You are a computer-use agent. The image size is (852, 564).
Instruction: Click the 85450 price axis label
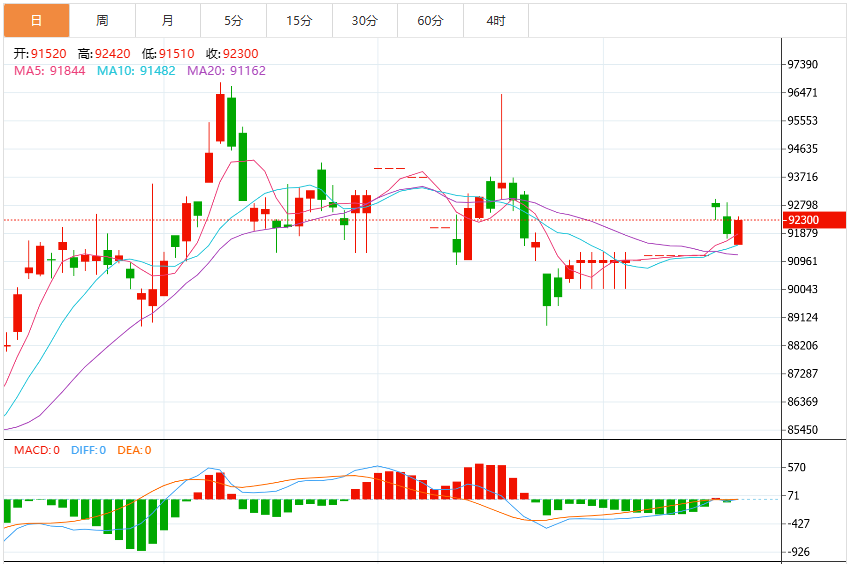[803, 430]
